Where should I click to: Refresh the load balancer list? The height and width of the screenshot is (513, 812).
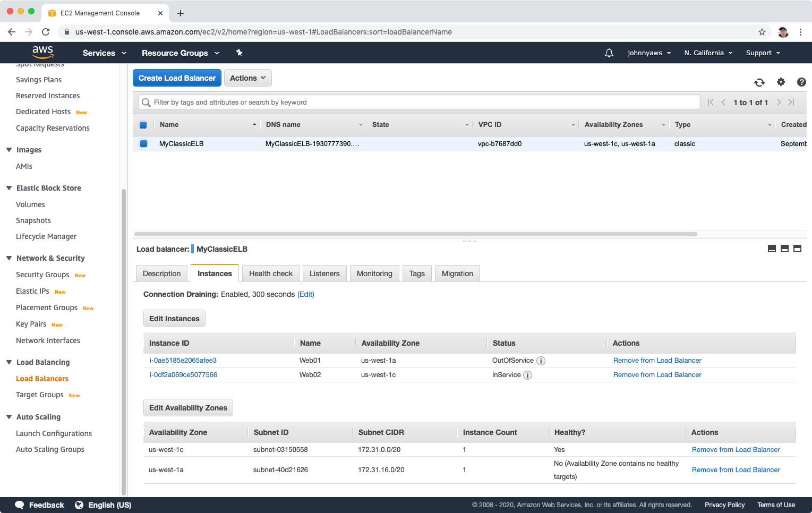759,82
